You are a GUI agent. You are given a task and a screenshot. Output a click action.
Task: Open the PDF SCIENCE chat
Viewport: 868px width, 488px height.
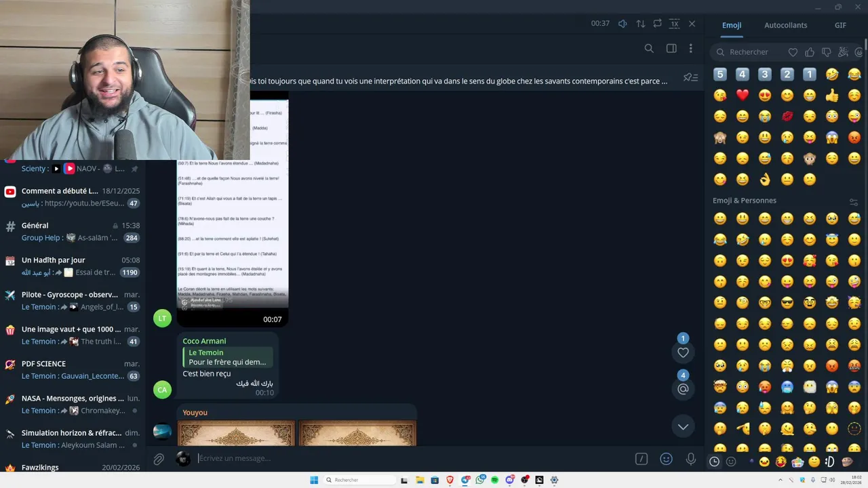point(73,369)
